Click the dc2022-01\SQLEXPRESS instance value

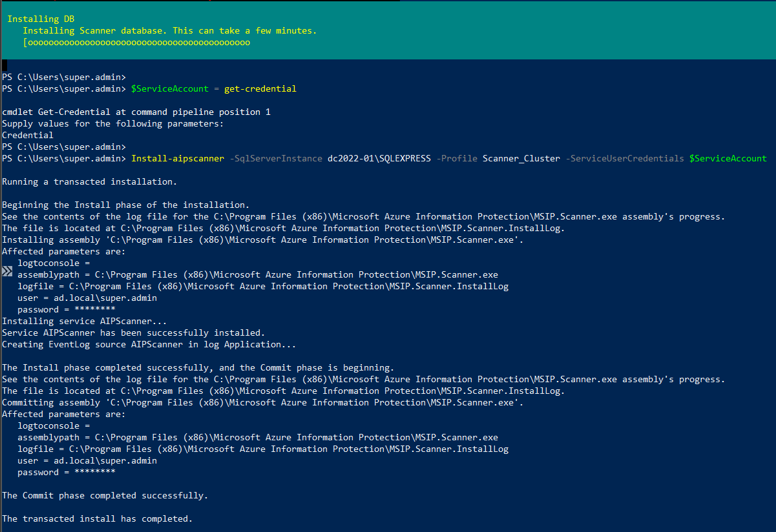coord(379,158)
